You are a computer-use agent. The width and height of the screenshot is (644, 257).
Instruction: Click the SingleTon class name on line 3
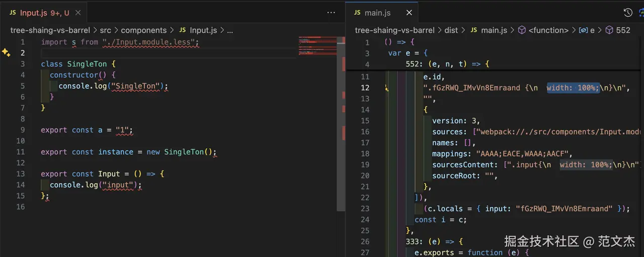[x=87, y=64]
